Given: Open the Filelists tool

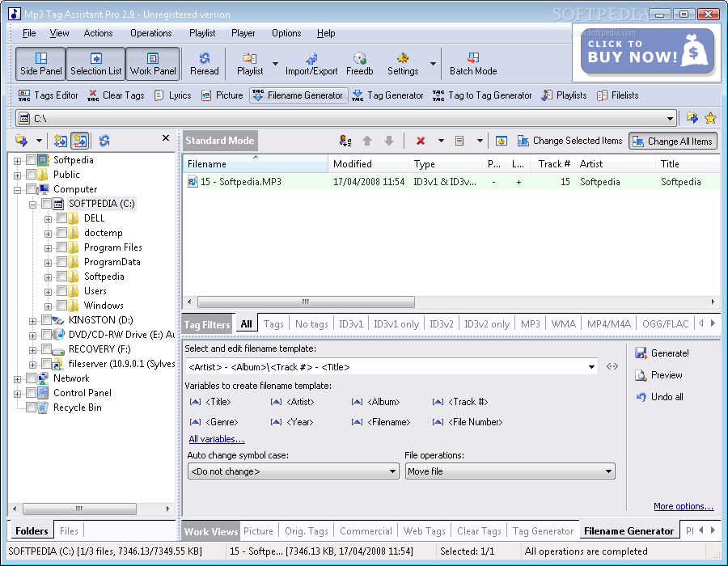Looking at the screenshot, I should (618, 95).
